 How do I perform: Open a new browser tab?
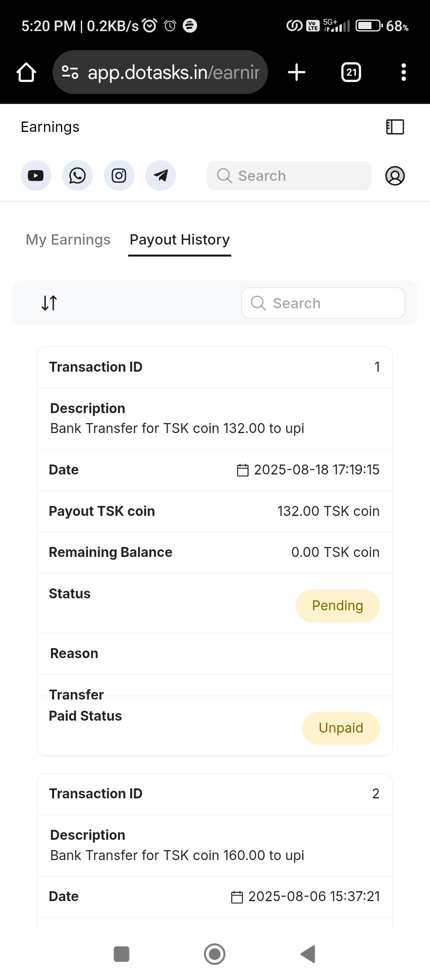pyautogui.click(x=297, y=73)
